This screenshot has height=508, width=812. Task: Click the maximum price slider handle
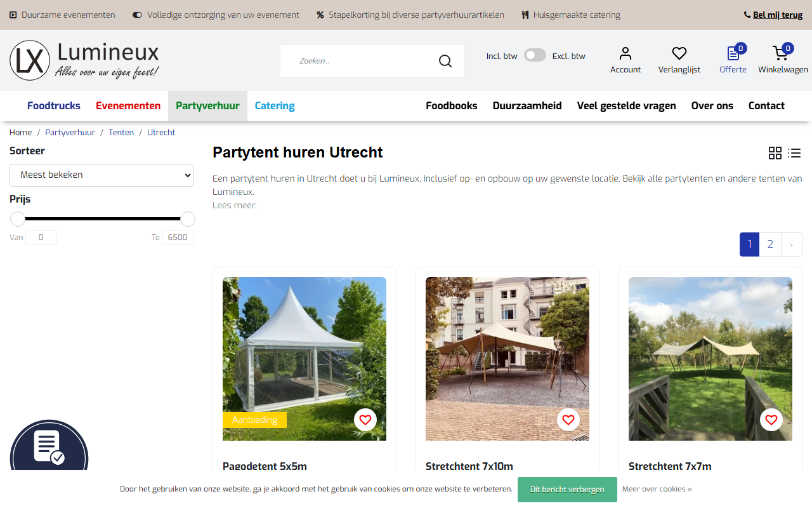pyautogui.click(x=188, y=219)
